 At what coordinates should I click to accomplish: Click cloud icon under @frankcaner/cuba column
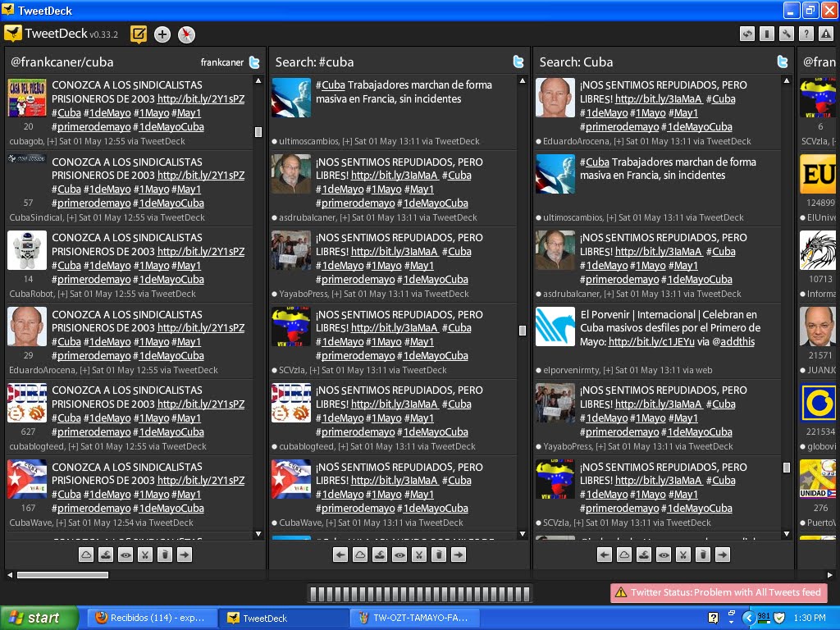pyautogui.click(x=86, y=555)
